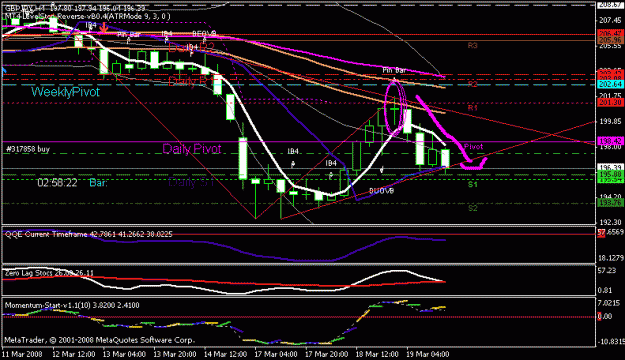Viewport: 625px width, 360px height.
Task: Click the magenta 198.42 price tag
Action: click(610, 142)
